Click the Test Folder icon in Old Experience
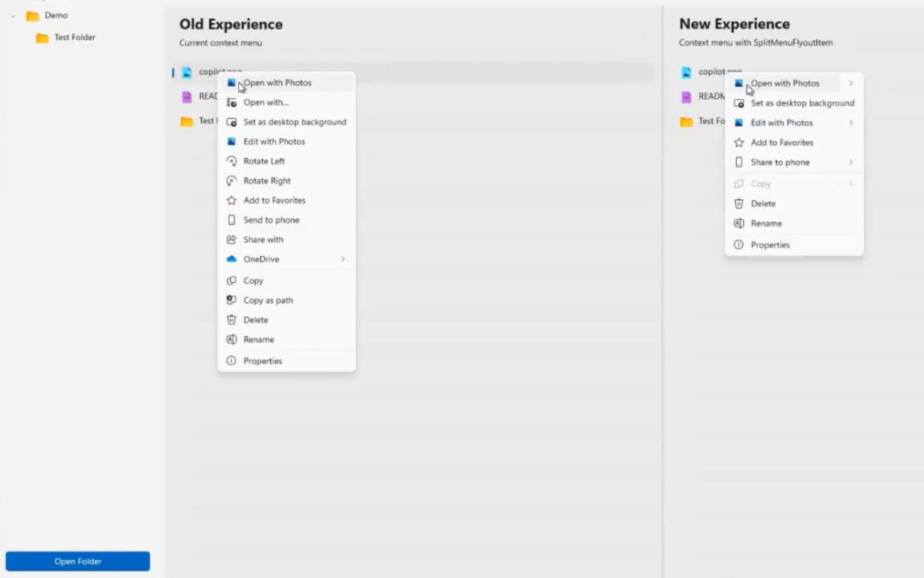Image resolution: width=924 pixels, height=578 pixels. pyautogui.click(x=186, y=120)
